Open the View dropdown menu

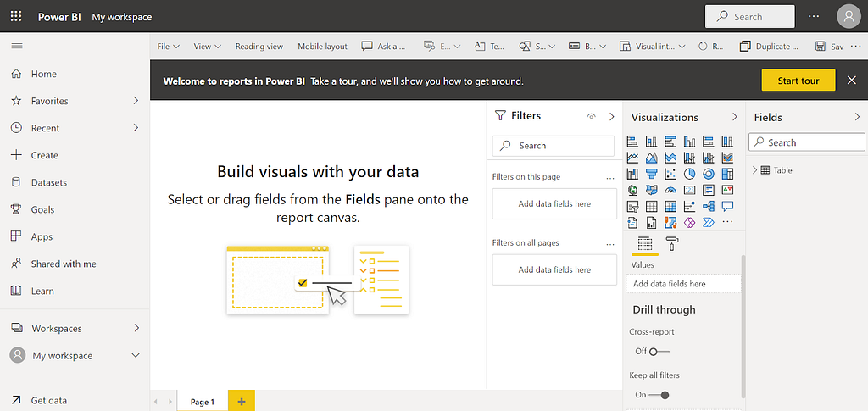click(208, 47)
